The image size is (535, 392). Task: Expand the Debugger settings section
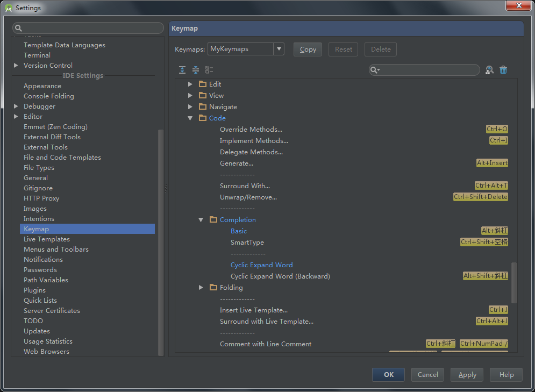pyautogui.click(x=16, y=106)
